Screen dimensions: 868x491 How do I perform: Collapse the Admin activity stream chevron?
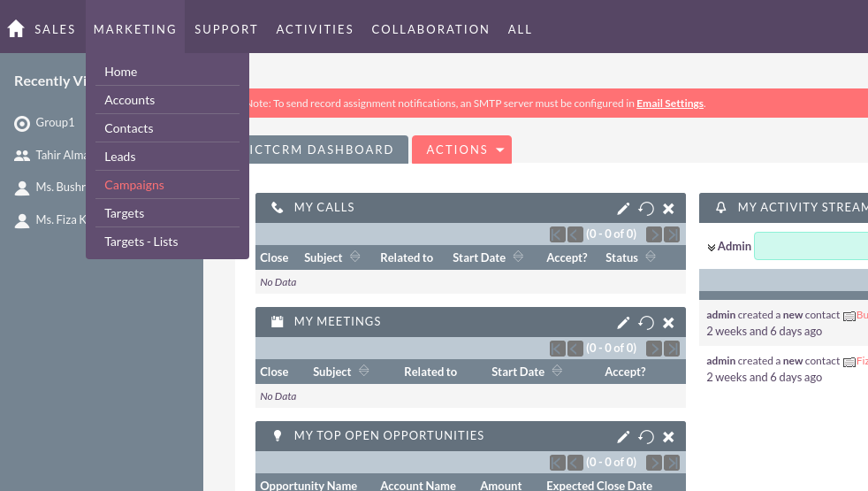[x=712, y=247]
